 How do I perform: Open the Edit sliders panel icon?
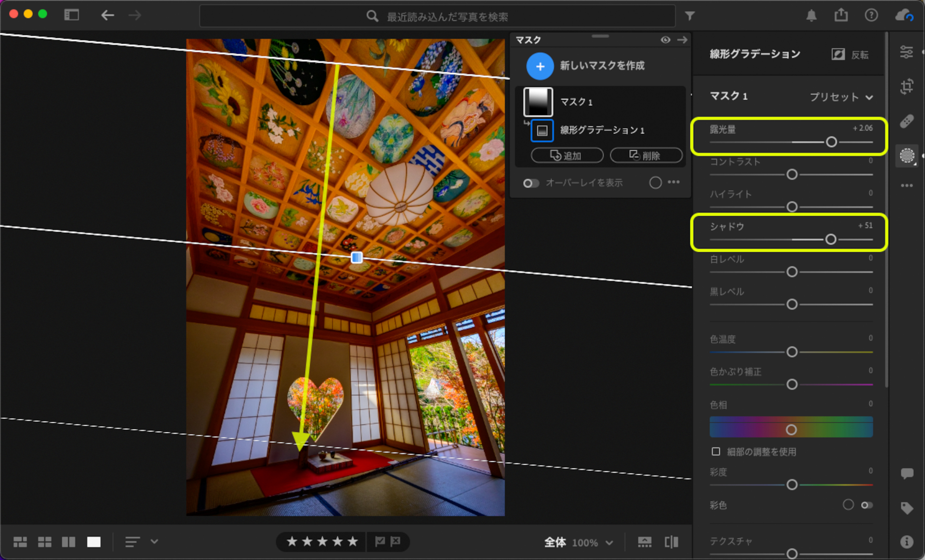click(906, 52)
